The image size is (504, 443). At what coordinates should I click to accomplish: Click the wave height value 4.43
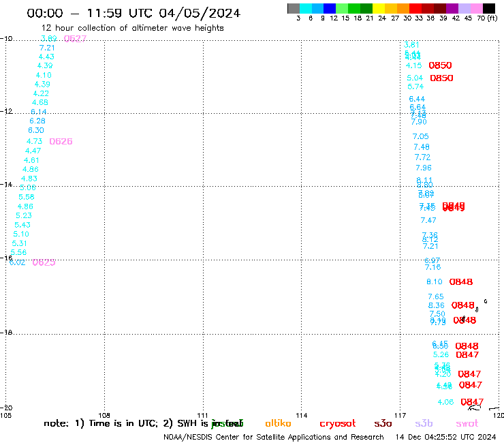46,57
